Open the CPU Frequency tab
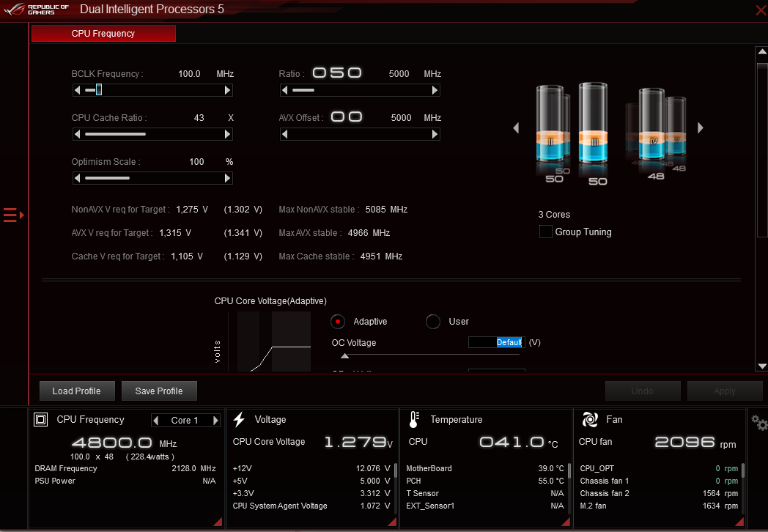This screenshot has height=532, width=768. [x=103, y=33]
